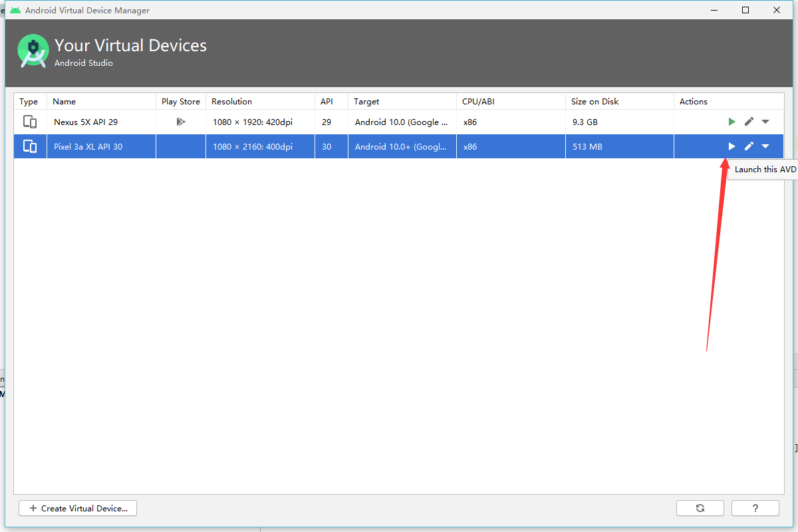
Task: Sort by the Name column header
Action: point(101,102)
